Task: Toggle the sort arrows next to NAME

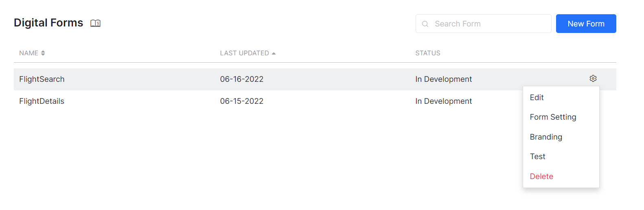Action: 43,53
